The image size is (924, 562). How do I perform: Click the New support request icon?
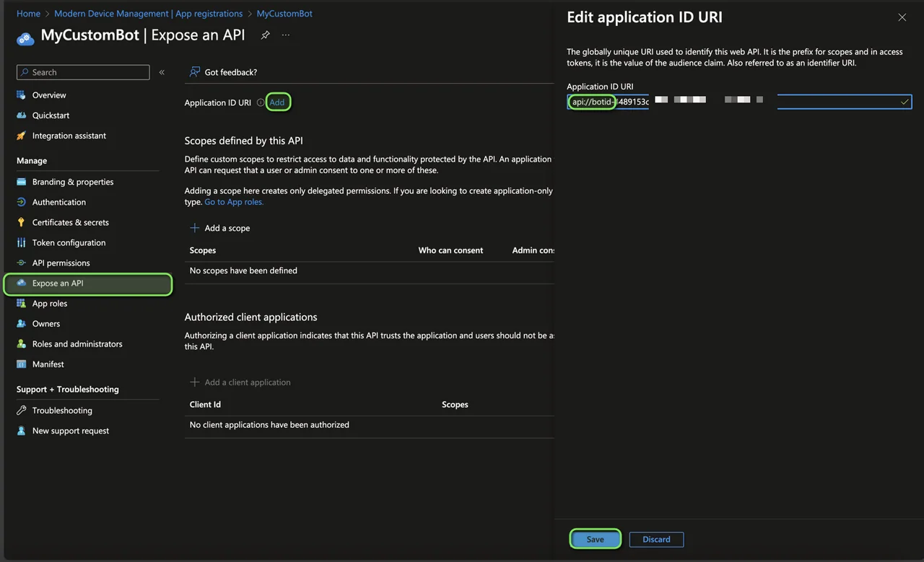pyautogui.click(x=22, y=431)
